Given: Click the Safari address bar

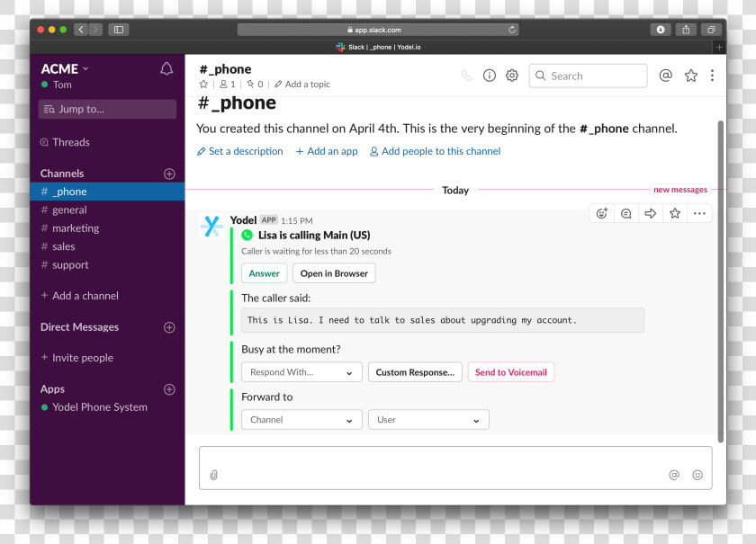Looking at the screenshot, I should tap(378, 30).
